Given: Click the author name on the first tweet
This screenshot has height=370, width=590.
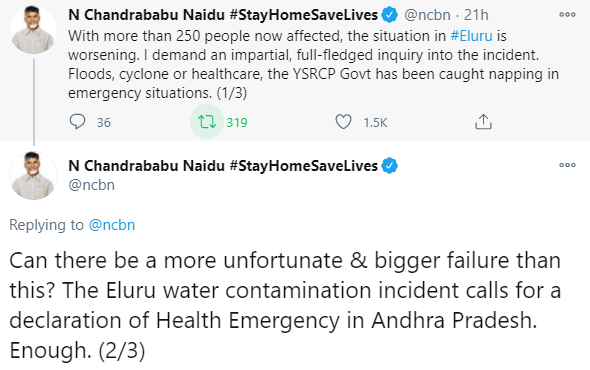Looking at the screenshot, I should pos(223,15).
